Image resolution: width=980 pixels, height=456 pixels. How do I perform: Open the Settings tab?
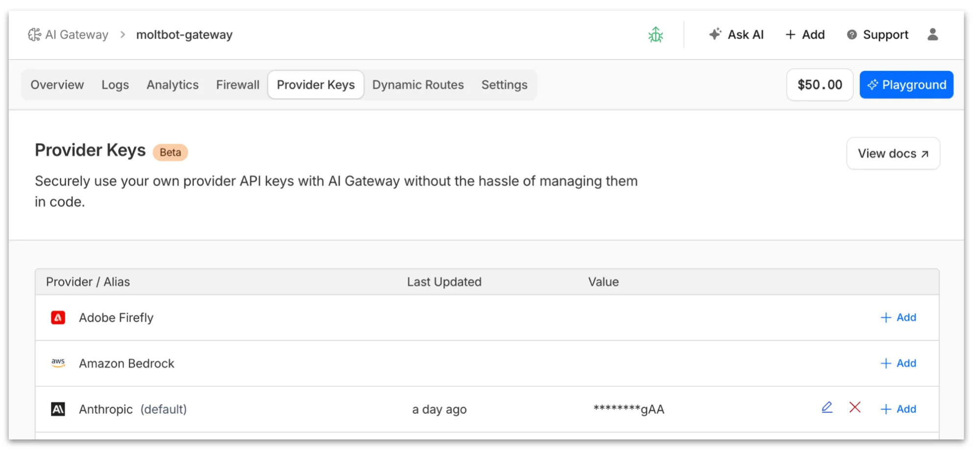(504, 84)
